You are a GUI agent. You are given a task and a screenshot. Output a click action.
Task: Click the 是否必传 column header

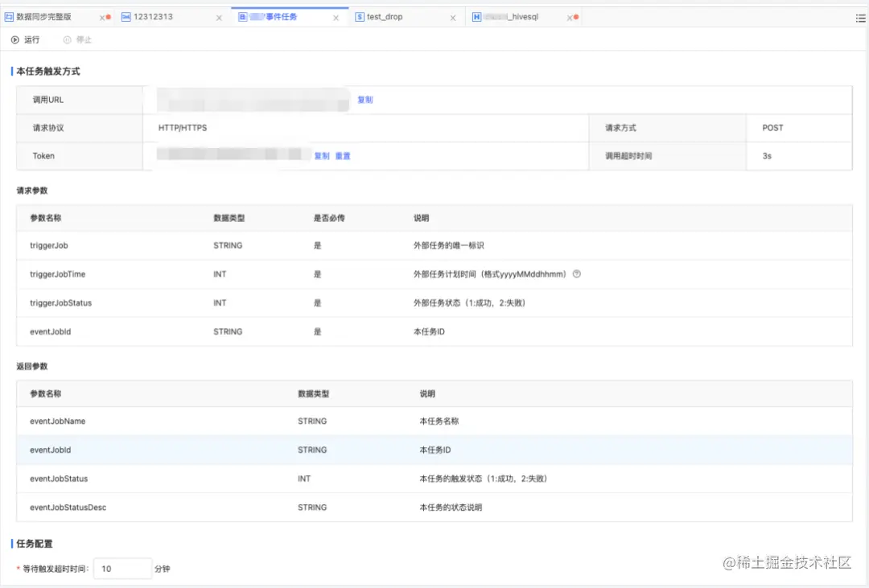pos(329,218)
